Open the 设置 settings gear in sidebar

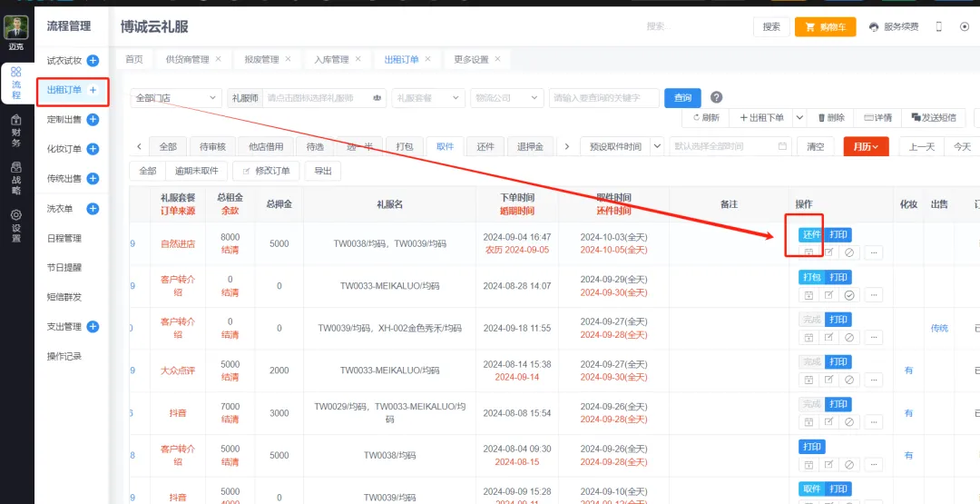[15, 225]
